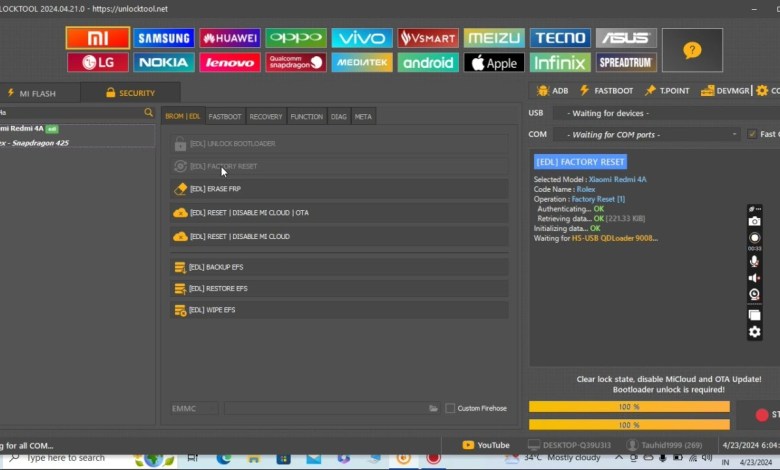Select the Samsung brand logo
The width and height of the screenshot is (780, 470).
click(x=164, y=38)
